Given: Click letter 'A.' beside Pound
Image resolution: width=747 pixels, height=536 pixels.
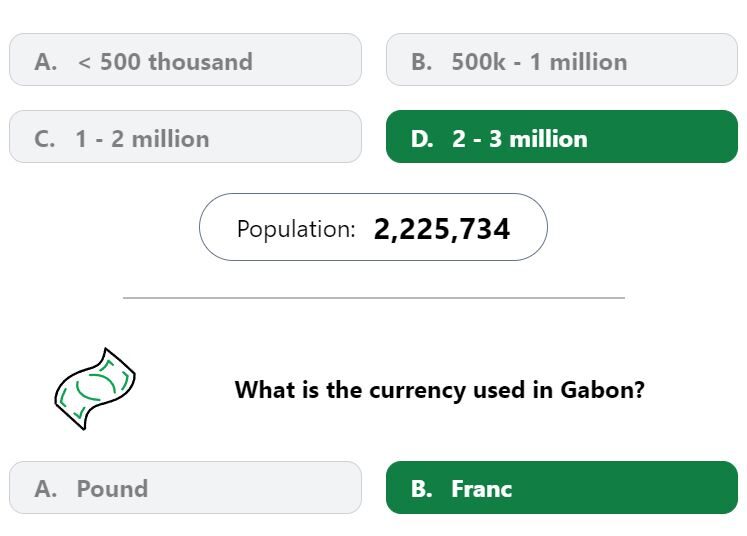Looking at the screenshot, I should pos(46,489).
